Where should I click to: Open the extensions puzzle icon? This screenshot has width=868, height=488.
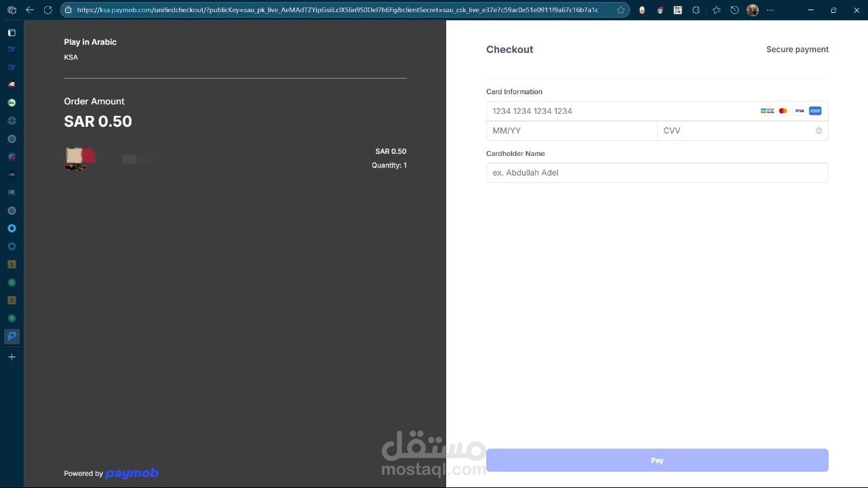pos(696,10)
